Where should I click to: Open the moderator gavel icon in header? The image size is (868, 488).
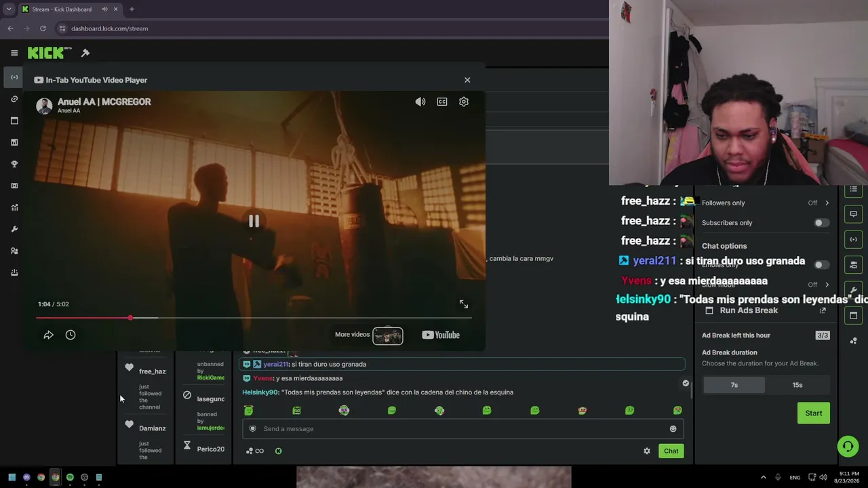pyautogui.click(x=85, y=53)
